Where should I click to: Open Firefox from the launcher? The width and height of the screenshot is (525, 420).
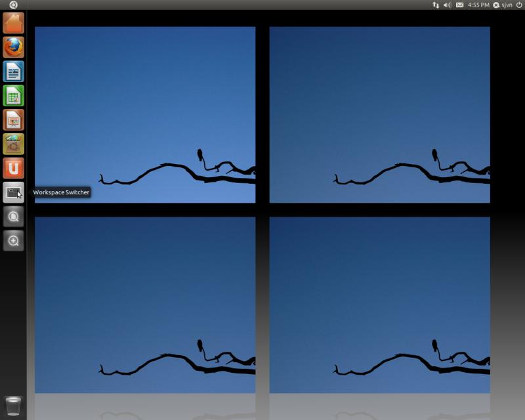pyautogui.click(x=12, y=45)
